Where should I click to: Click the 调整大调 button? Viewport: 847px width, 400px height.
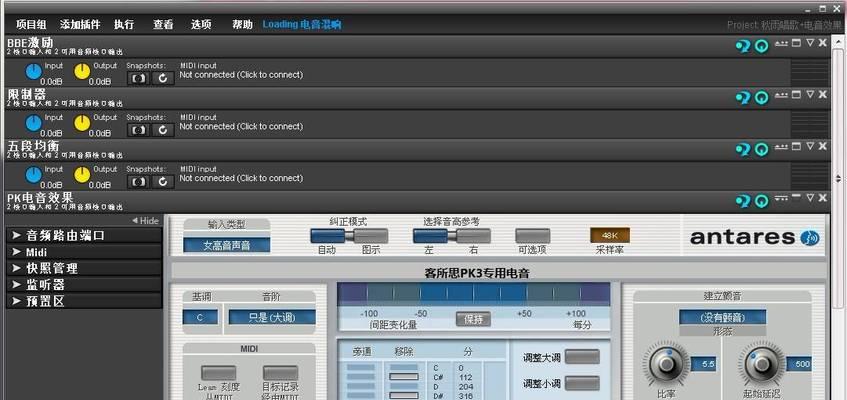coord(582,357)
